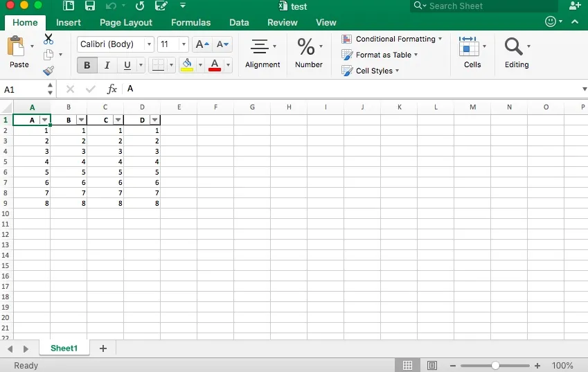Image resolution: width=588 pixels, height=372 pixels.
Task: Switch to Page Layout view in the status bar
Action: pyautogui.click(x=432, y=365)
